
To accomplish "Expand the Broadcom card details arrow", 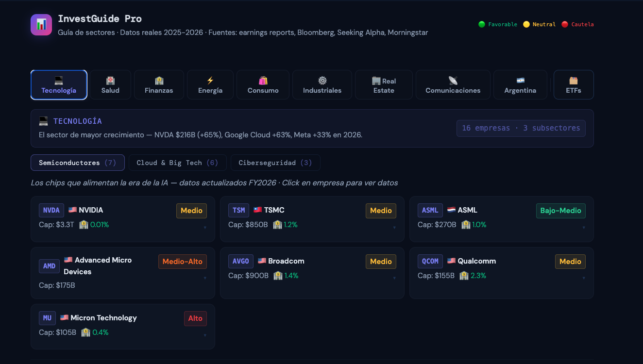I will 394,278.
